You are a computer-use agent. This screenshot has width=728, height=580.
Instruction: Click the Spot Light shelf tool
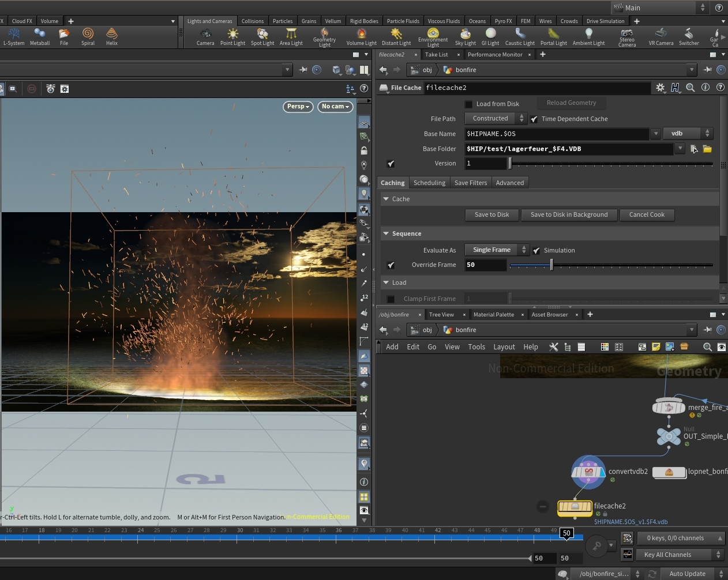point(262,36)
